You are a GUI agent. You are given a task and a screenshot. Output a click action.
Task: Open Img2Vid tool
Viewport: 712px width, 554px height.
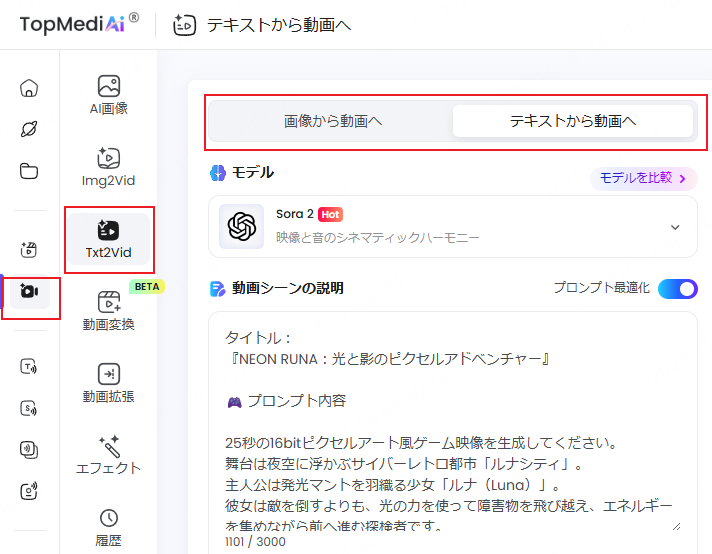point(109,167)
